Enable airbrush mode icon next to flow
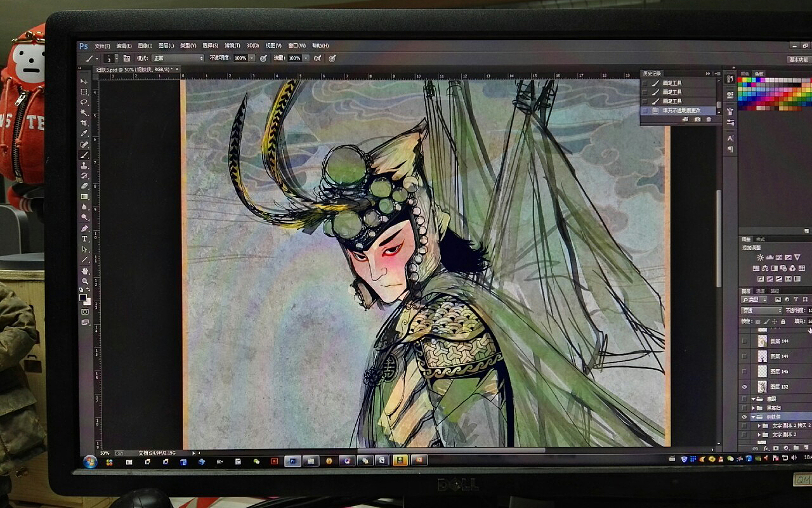Viewport: 812px width, 508px height. [318, 58]
